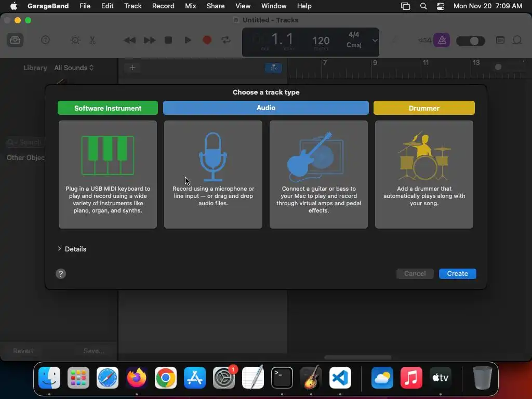
Task: Click the yellow Drummer header
Action: (424, 108)
